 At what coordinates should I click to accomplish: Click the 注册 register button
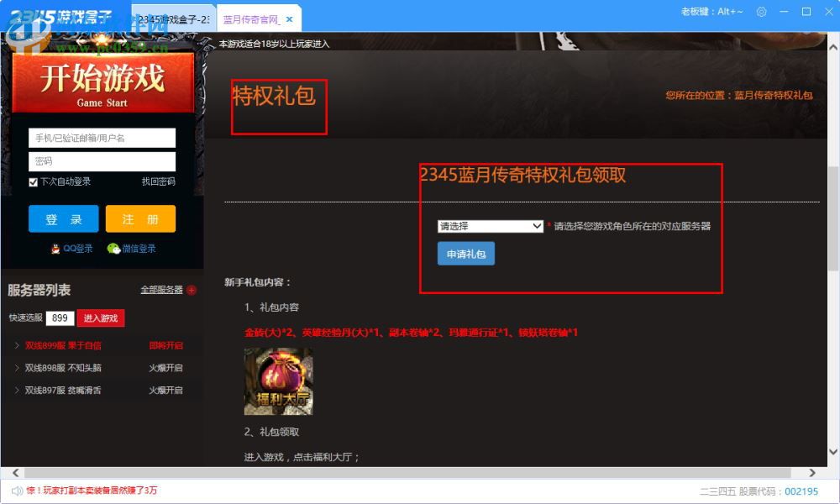coord(140,218)
